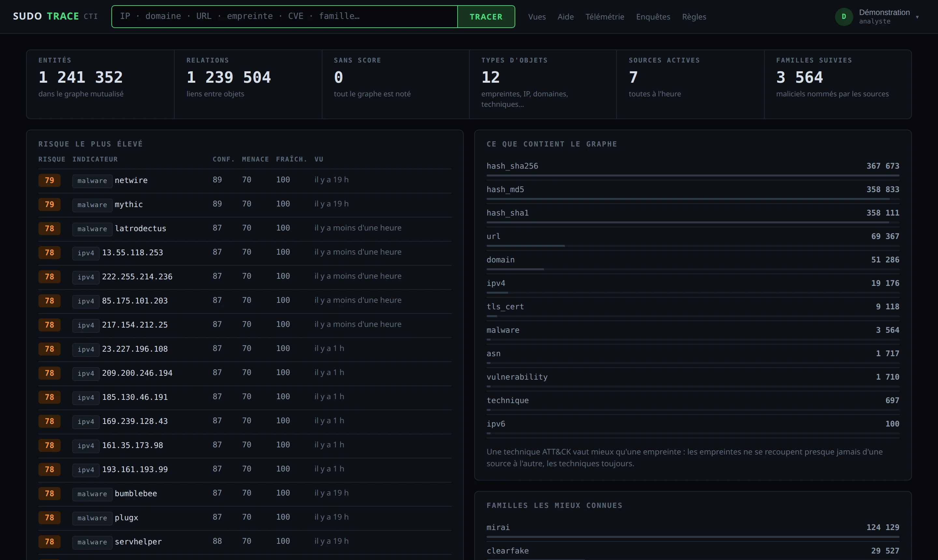Image resolution: width=938 pixels, height=560 pixels.
Task: Open the plugx malware row
Action: [x=245, y=518]
